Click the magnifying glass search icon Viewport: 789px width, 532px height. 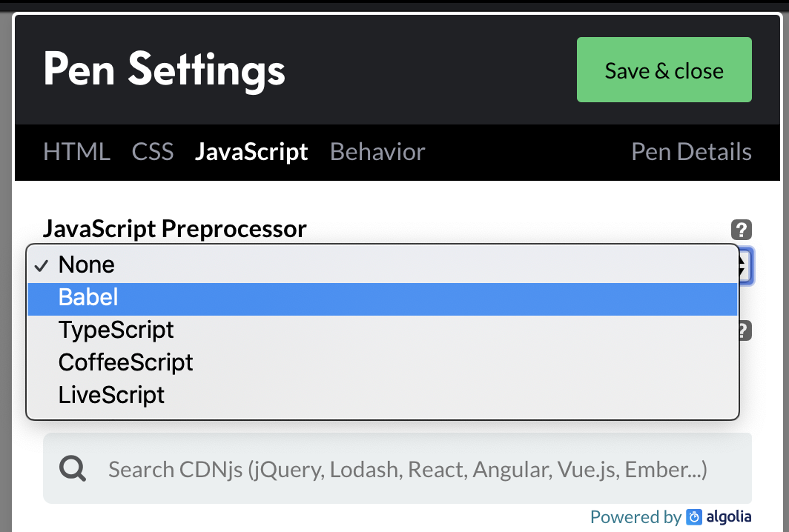click(x=73, y=469)
